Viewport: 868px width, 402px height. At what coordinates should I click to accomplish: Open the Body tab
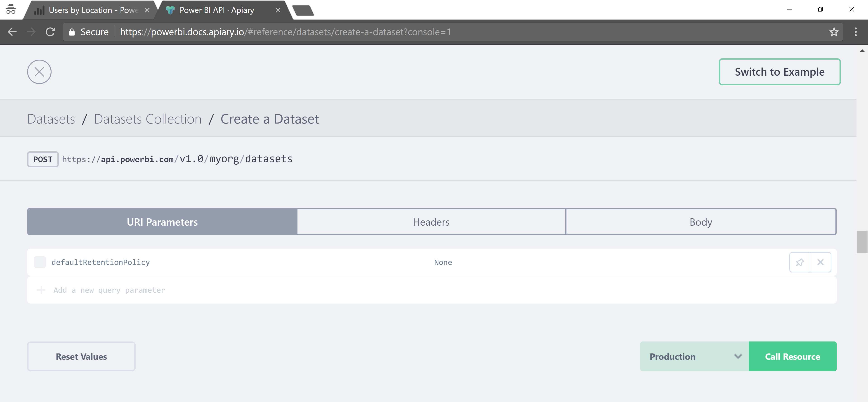(701, 222)
